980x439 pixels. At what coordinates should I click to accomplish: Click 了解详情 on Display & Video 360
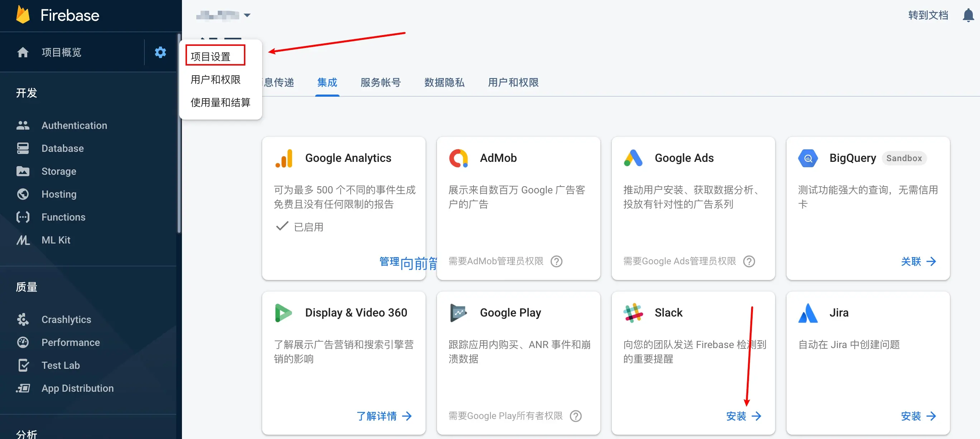click(x=384, y=416)
